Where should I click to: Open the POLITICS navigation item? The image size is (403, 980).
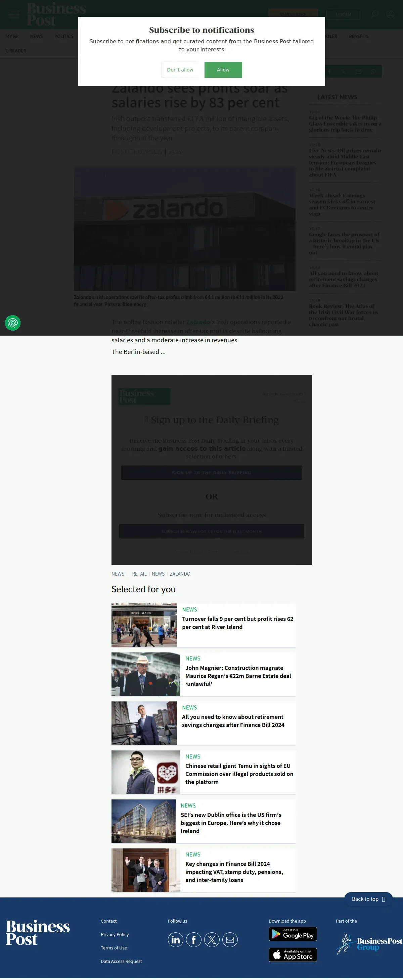[63, 36]
